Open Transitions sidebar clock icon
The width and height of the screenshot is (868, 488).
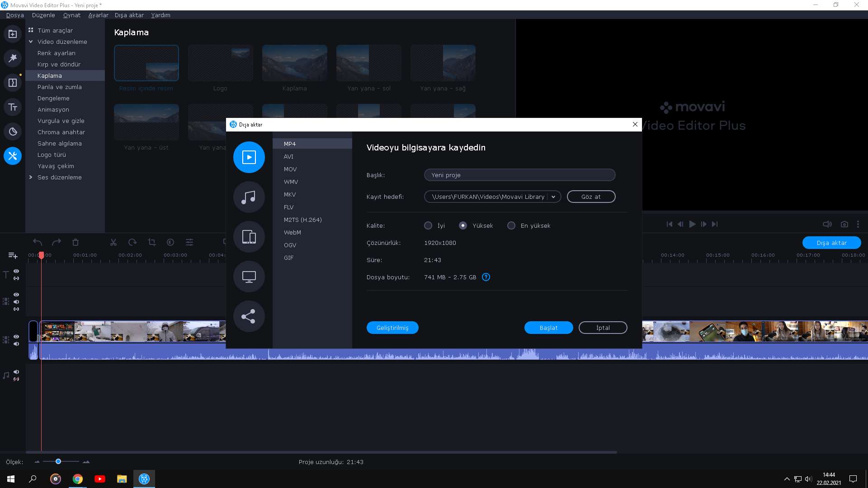pos(13,131)
